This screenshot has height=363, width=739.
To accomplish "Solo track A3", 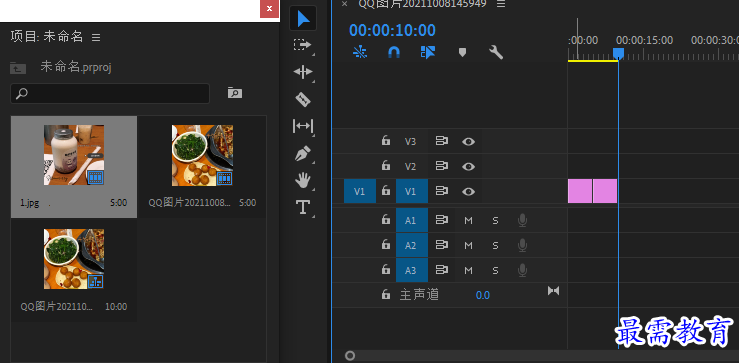I will click(495, 271).
